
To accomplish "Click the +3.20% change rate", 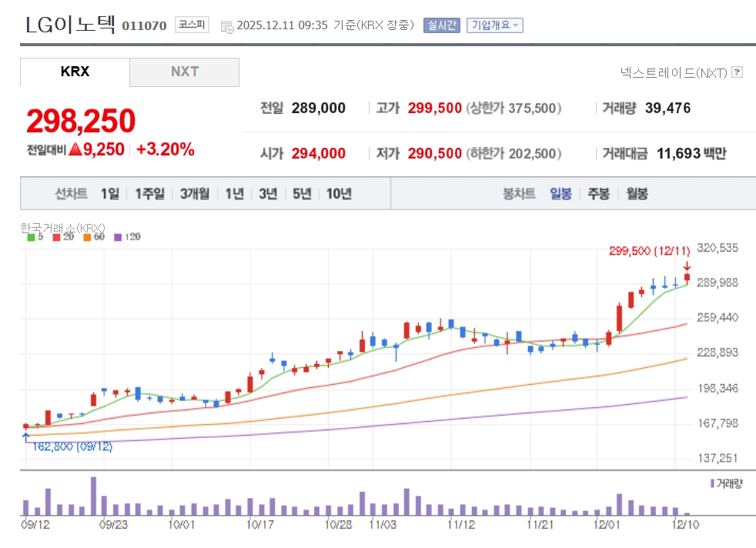I will tap(166, 149).
